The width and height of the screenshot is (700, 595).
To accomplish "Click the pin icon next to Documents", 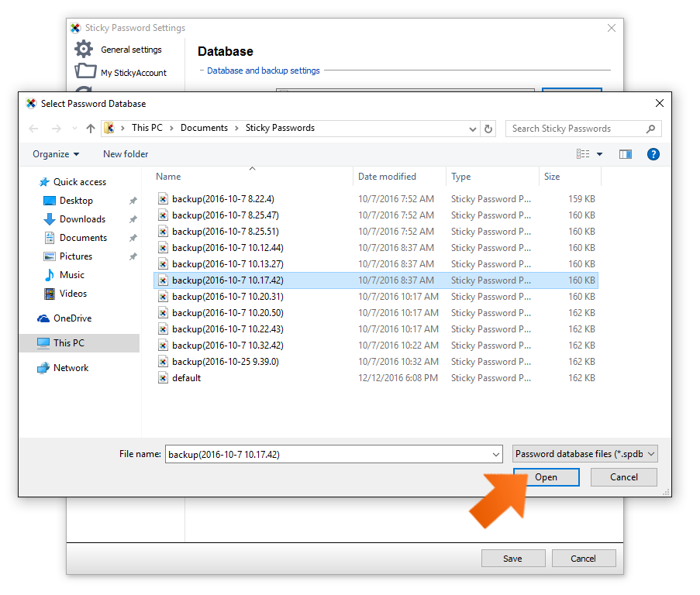I will tap(133, 238).
